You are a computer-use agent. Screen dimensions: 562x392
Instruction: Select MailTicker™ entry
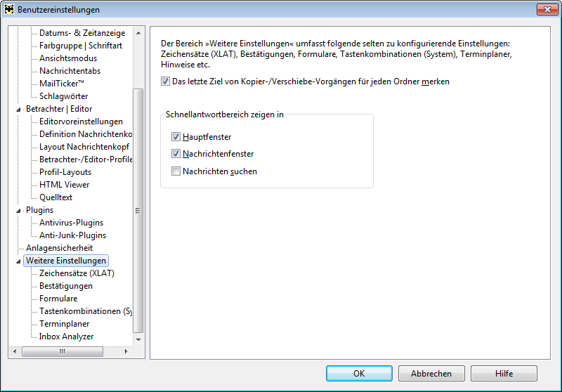[62, 84]
